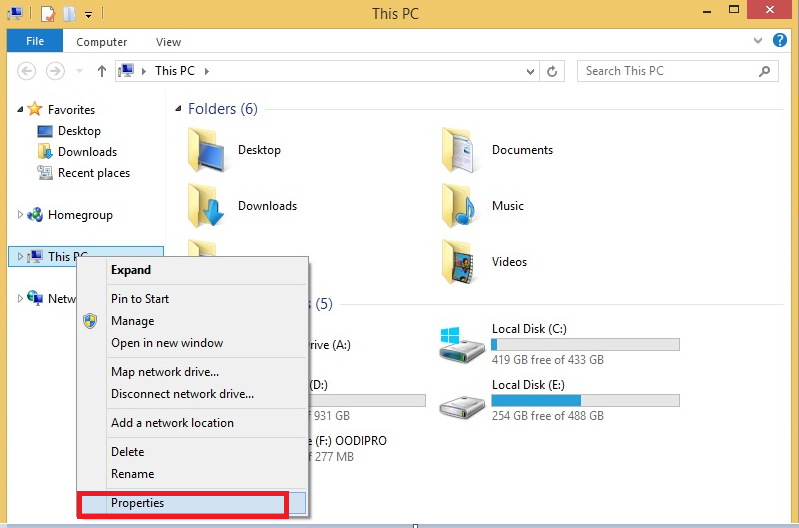Open the Help question mark icon
The image size is (799, 528).
pyautogui.click(x=780, y=40)
